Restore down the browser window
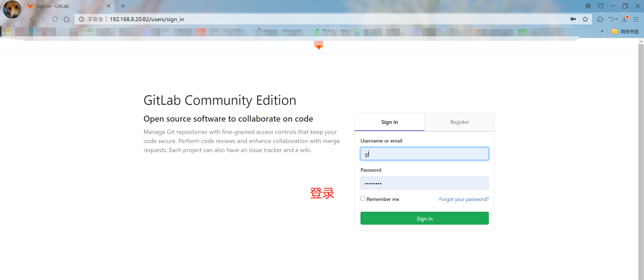 [625, 6]
